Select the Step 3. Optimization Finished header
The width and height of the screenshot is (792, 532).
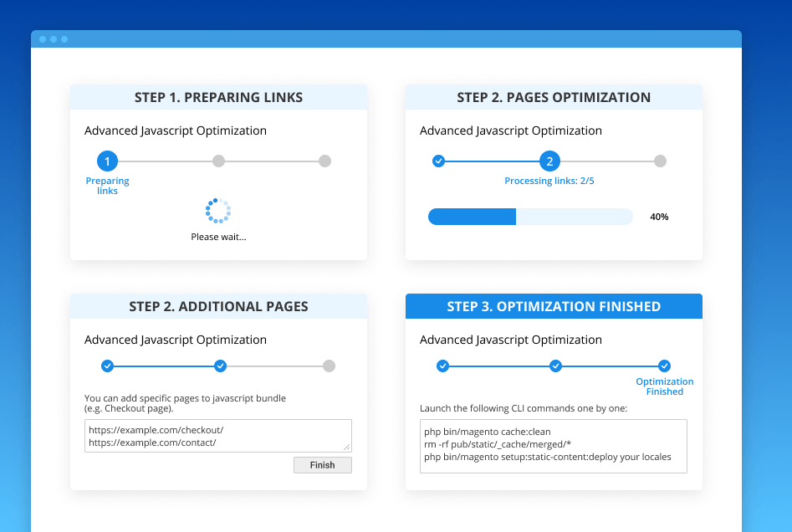click(x=554, y=306)
